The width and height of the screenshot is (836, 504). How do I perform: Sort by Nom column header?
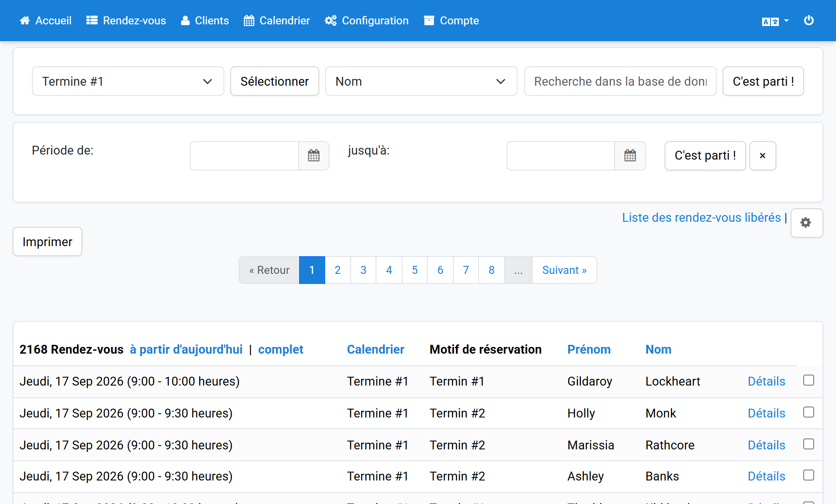[x=658, y=349]
